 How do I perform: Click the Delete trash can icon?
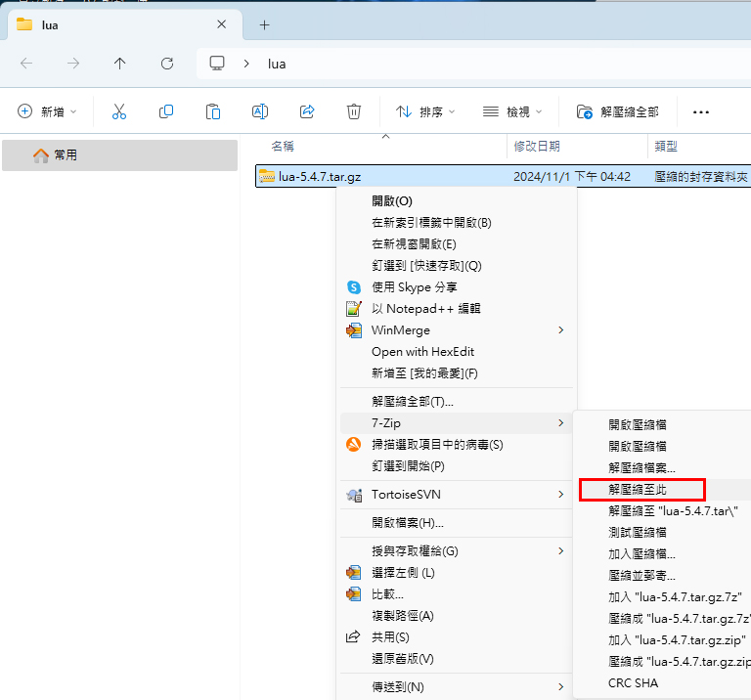point(353,111)
